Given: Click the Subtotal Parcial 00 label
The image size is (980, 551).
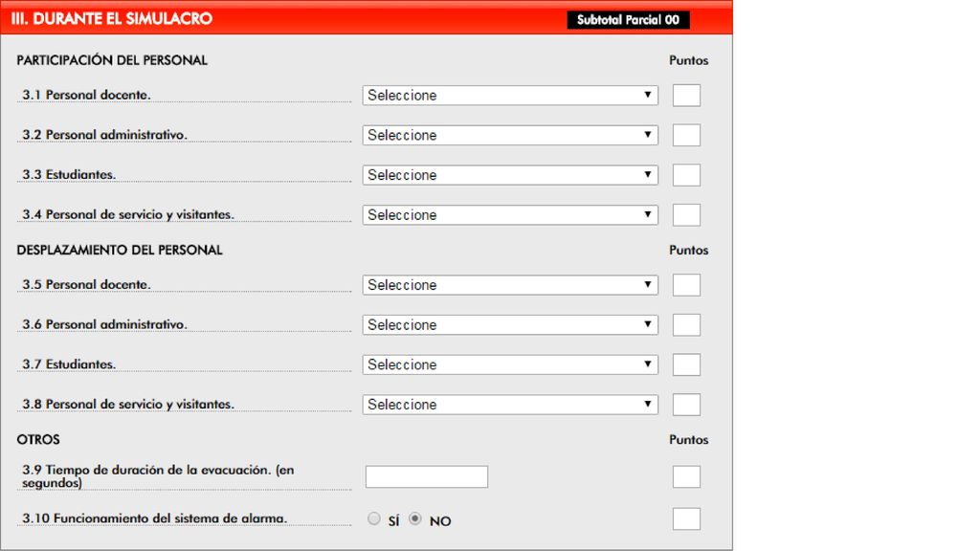Looking at the screenshot, I should pyautogui.click(x=628, y=20).
